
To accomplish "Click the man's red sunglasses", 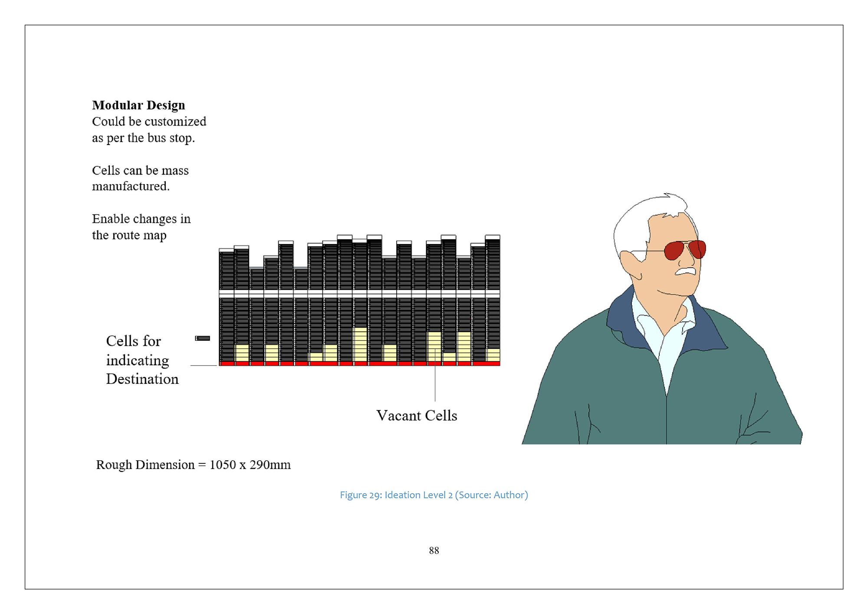I will (x=674, y=251).
